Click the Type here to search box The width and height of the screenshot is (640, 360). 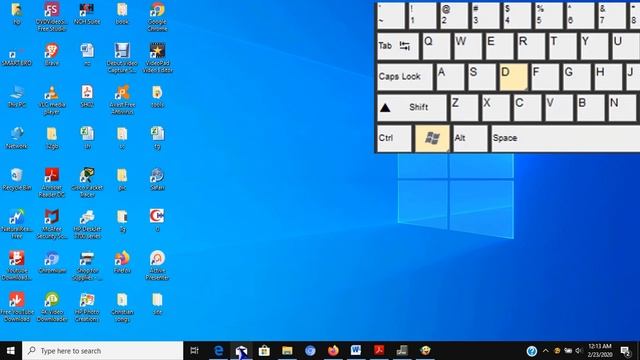102,351
